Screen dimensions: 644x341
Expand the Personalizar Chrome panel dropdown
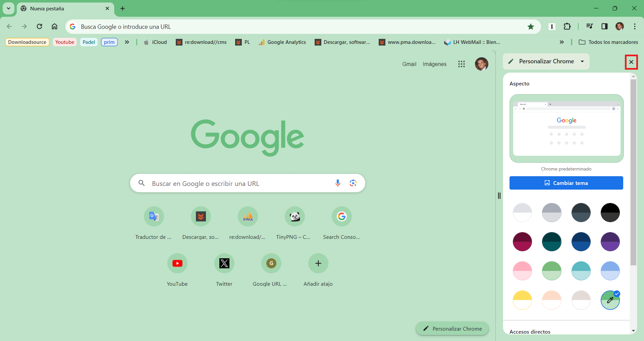(x=582, y=61)
